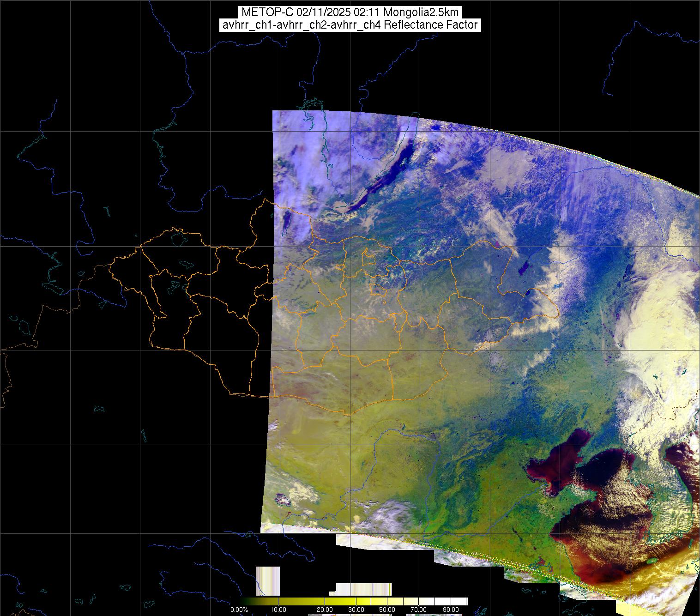Click the outlined lake at image's bottom-left edge

coord(282,499)
